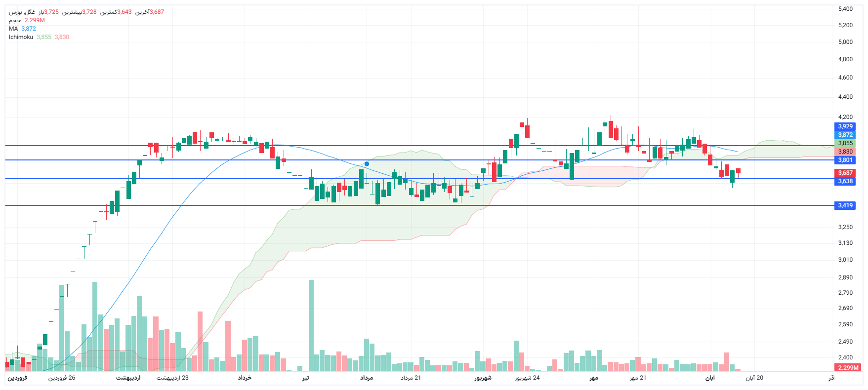The height and width of the screenshot is (390, 868).
Task: Select the green 3,855 Ichimoku price tag
Action: click(x=845, y=143)
